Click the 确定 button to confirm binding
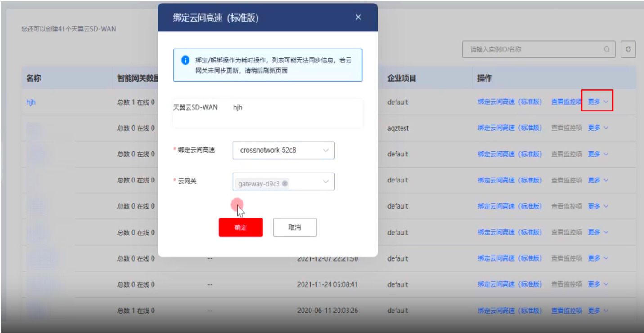 click(x=240, y=227)
